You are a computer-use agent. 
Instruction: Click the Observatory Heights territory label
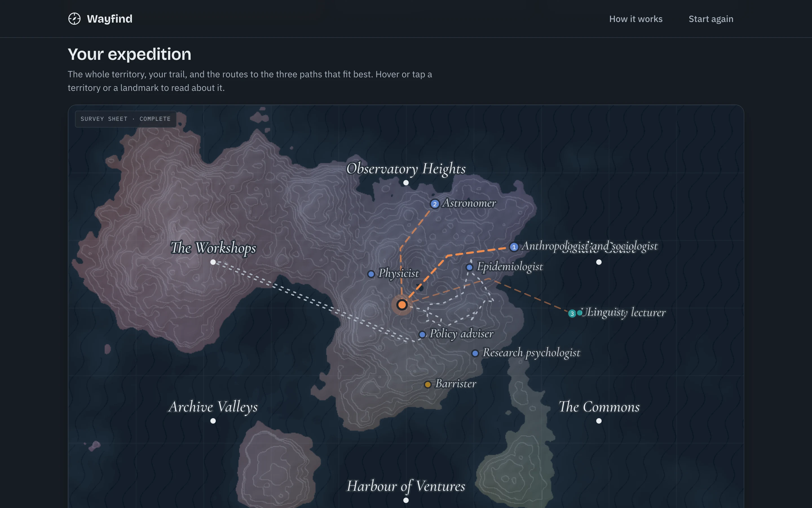point(406,169)
